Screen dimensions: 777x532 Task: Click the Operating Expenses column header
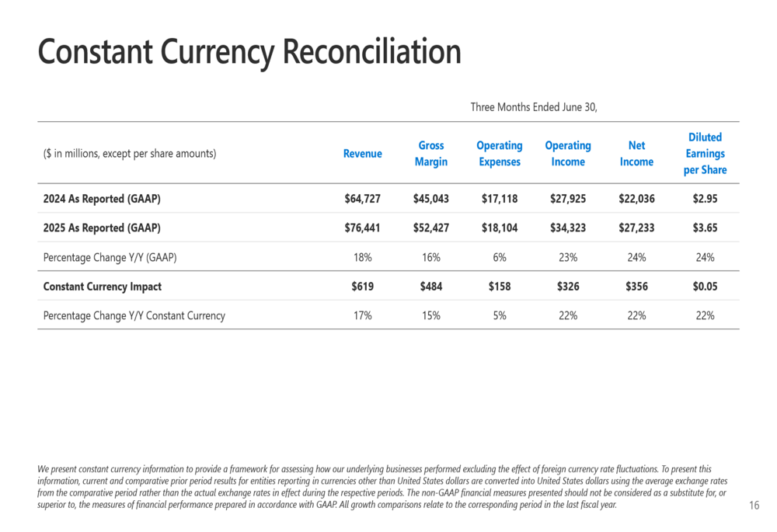coord(500,154)
